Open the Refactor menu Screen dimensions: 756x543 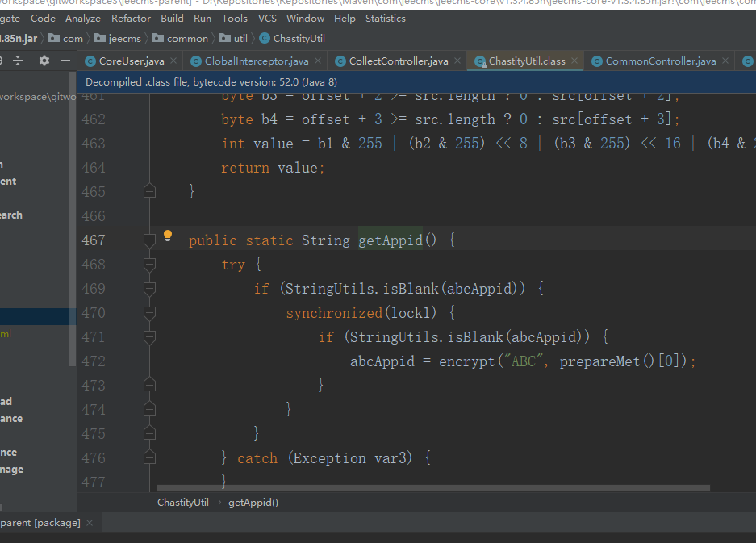coord(131,18)
